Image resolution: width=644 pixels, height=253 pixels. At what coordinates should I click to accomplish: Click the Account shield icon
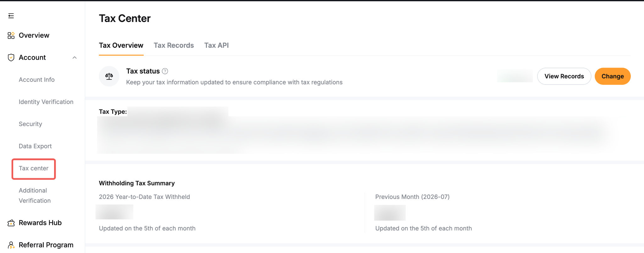(11, 58)
